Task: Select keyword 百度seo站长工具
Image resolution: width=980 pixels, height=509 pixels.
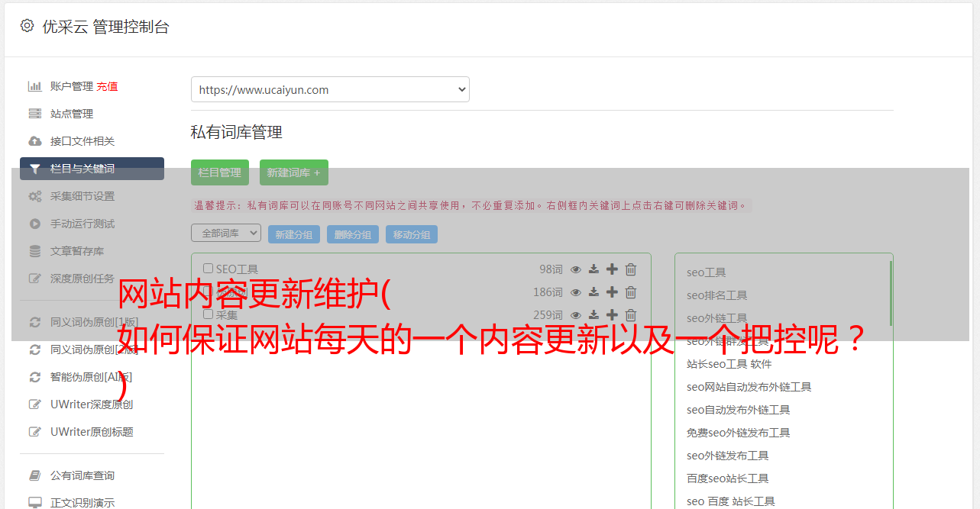Action: point(728,478)
